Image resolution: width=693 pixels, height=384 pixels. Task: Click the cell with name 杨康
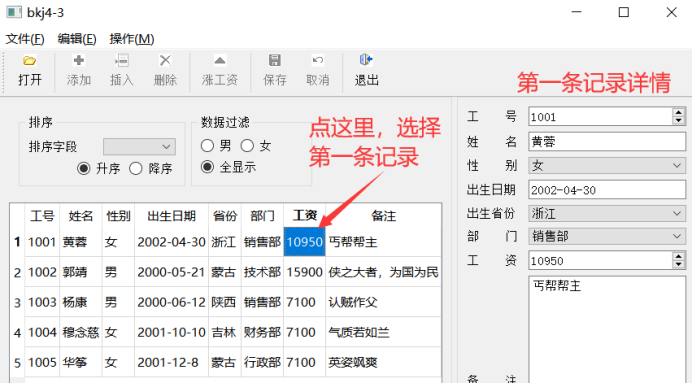coord(80,302)
